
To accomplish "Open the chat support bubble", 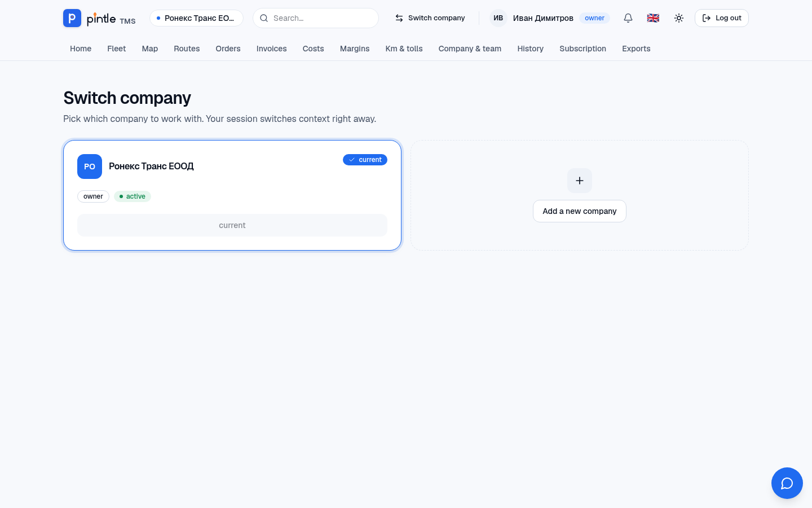I will click(787, 483).
